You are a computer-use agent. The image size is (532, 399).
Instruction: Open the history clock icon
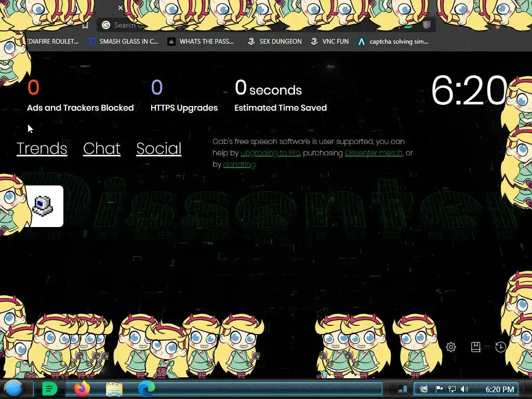[501, 347]
